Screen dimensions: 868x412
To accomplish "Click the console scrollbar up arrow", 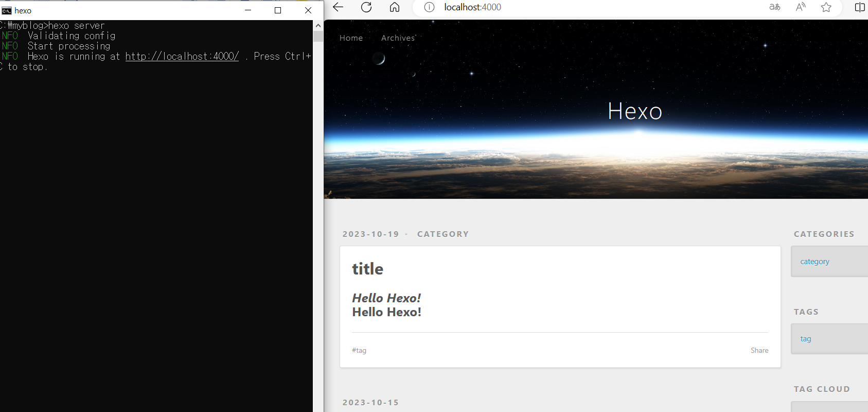I will (318, 25).
